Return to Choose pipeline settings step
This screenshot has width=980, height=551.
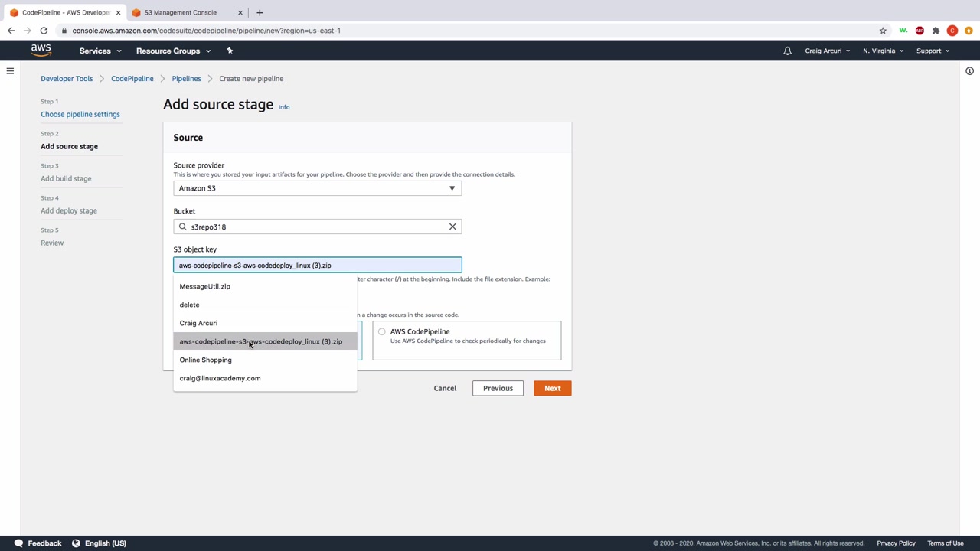click(x=80, y=115)
